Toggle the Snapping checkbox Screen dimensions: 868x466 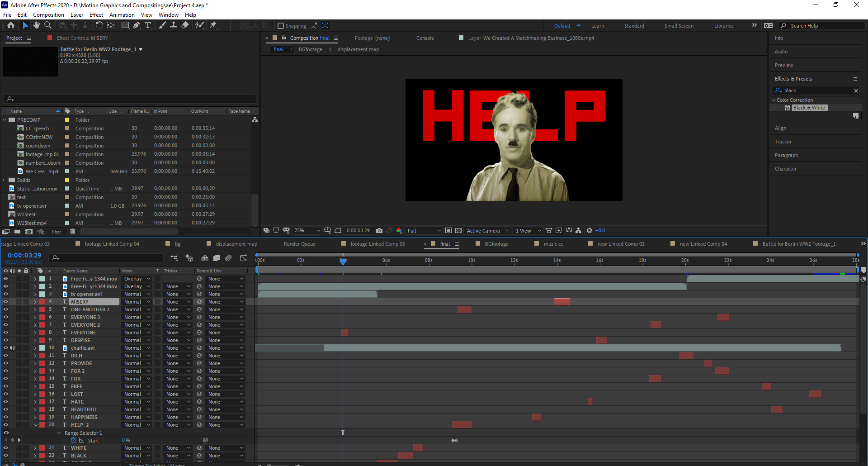[x=281, y=26]
